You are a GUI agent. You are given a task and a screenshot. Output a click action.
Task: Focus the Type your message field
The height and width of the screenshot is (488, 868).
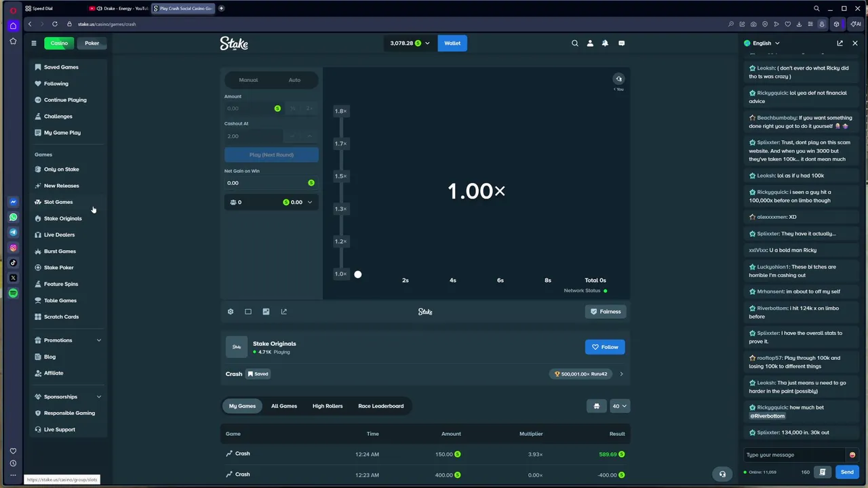pos(795,455)
